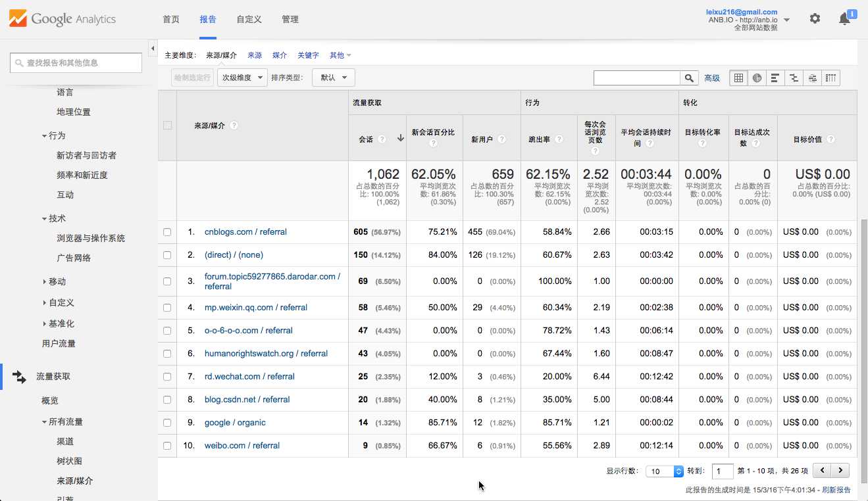The width and height of the screenshot is (868, 501).
Task: Click the sidebar report search field
Action: point(76,62)
